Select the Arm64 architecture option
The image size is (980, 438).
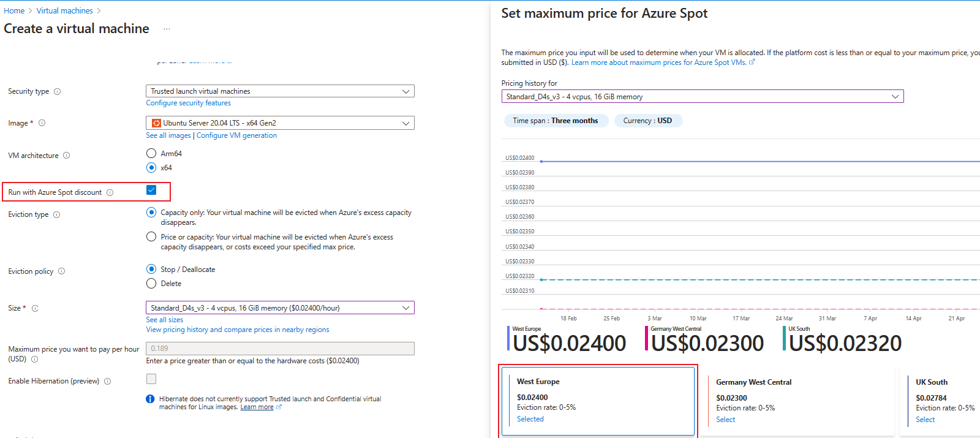coord(151,153)
